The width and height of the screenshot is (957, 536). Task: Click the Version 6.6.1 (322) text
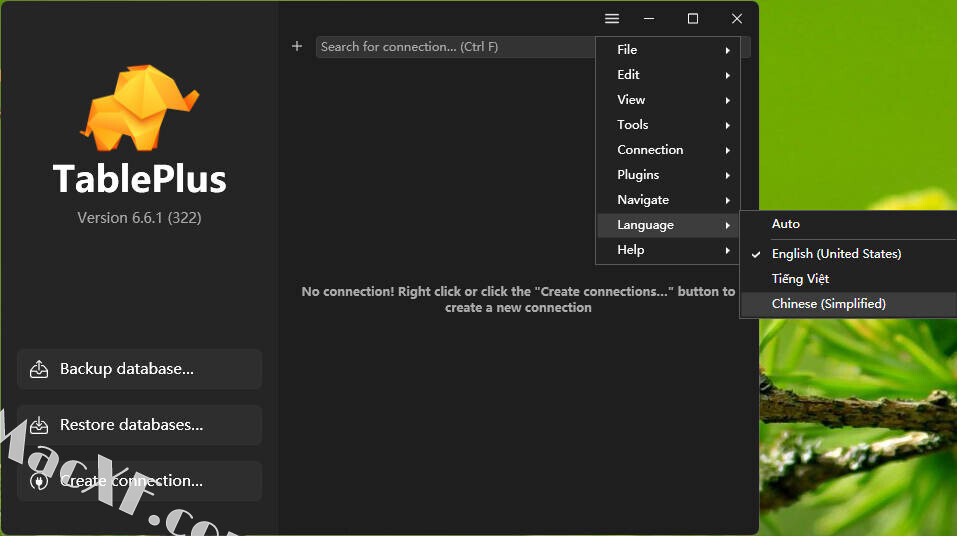[139, 218]
